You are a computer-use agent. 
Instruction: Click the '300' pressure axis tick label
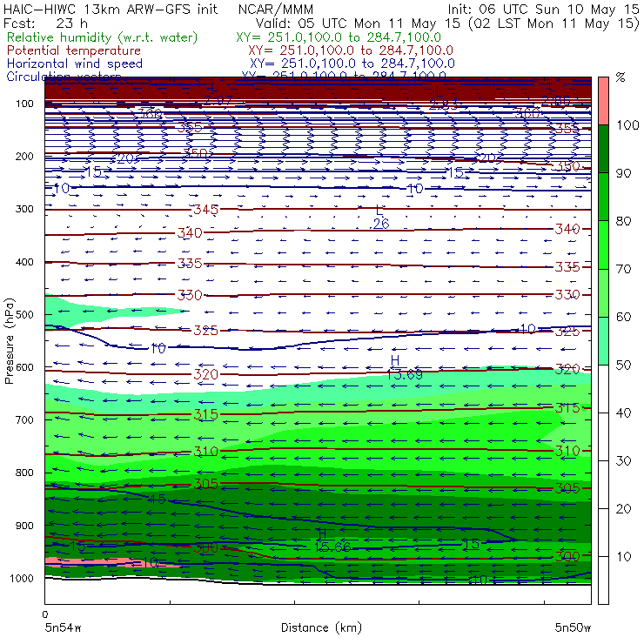click(x=24, y=209)
